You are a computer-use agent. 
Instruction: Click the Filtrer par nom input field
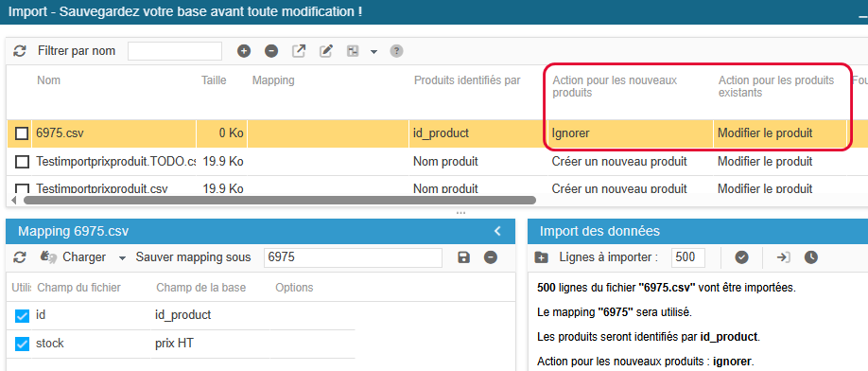click(x=175, y=51)
